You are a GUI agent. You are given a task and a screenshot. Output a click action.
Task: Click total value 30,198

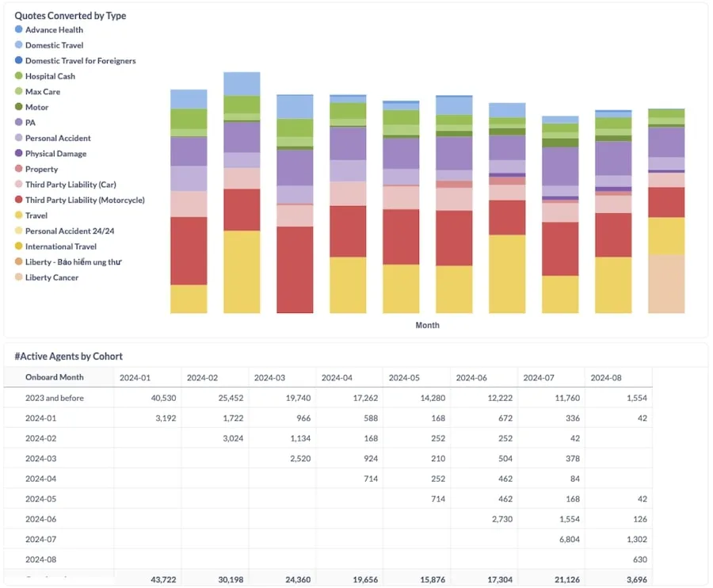pyautogui.click(x=231, y=579)
